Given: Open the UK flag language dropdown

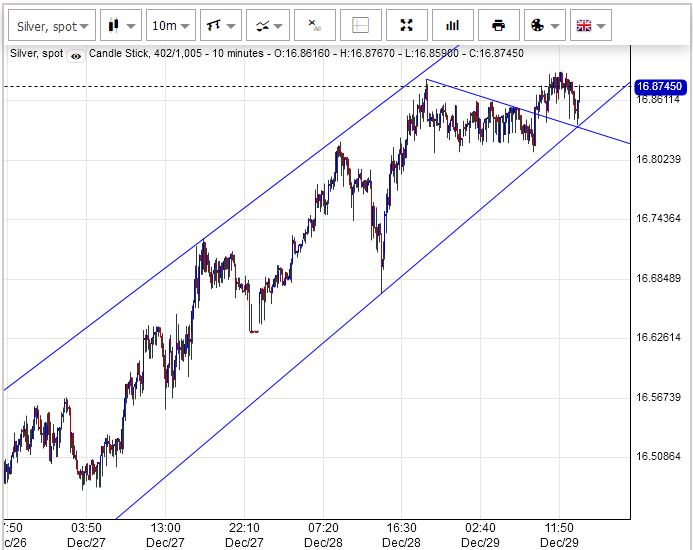Looking at the screenshot, I should 590,25.
